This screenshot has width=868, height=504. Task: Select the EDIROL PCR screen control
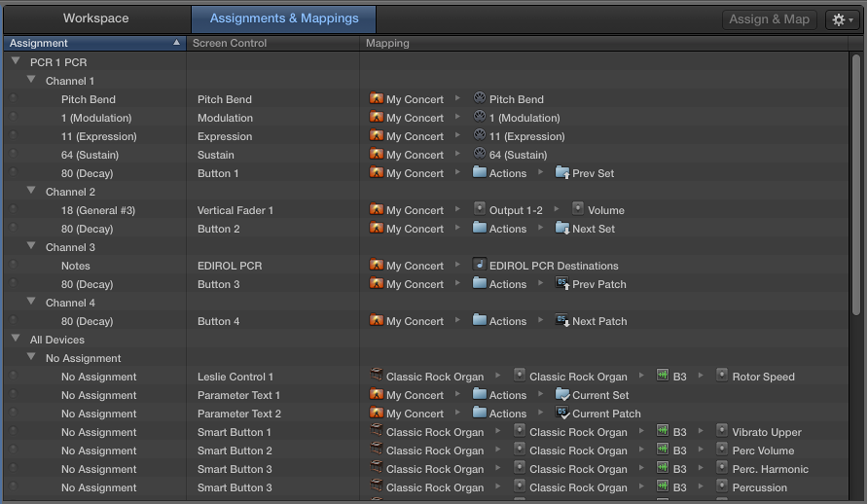(230, 266)
